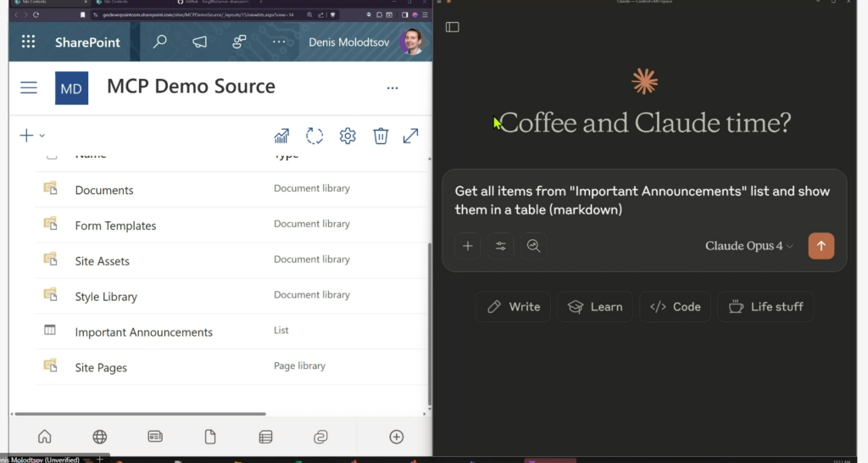Open the Site Assets library
868x463 pixels.
coord(103,261)
